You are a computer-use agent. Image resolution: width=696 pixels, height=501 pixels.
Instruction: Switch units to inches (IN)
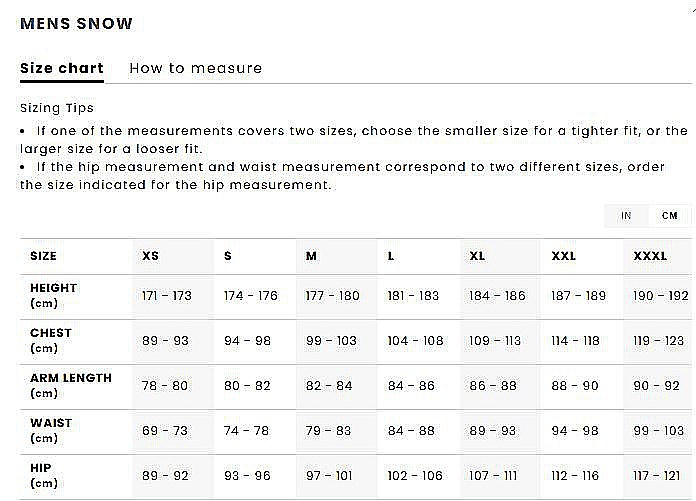coord(626,215)
